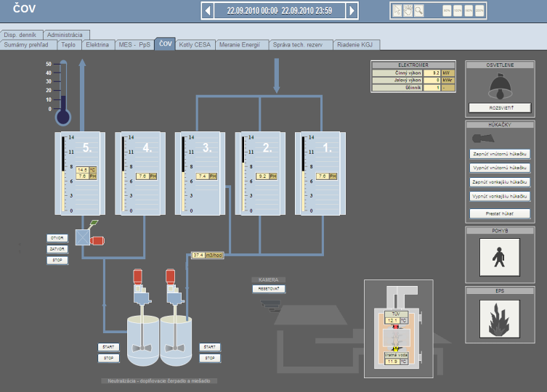Click the camera RESETOVAŤ button
Screen dimensions: 547x392
(269, 289)
